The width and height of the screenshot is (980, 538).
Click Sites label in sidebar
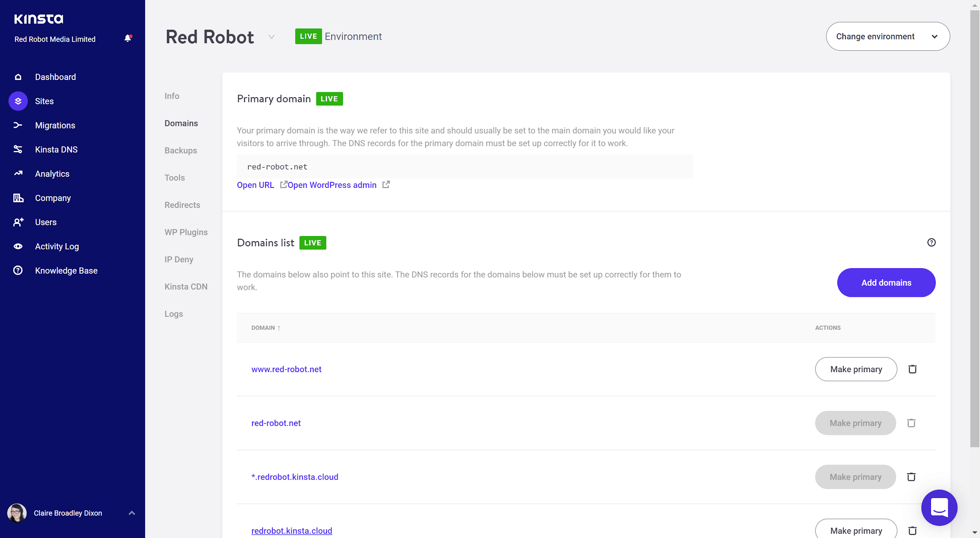[44, 101]
